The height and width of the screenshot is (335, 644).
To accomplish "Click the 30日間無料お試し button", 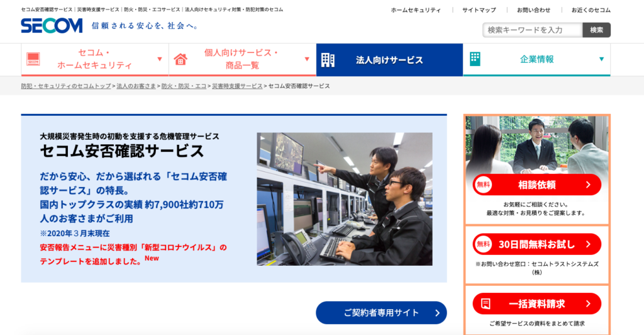I will (x=537, y=244).
